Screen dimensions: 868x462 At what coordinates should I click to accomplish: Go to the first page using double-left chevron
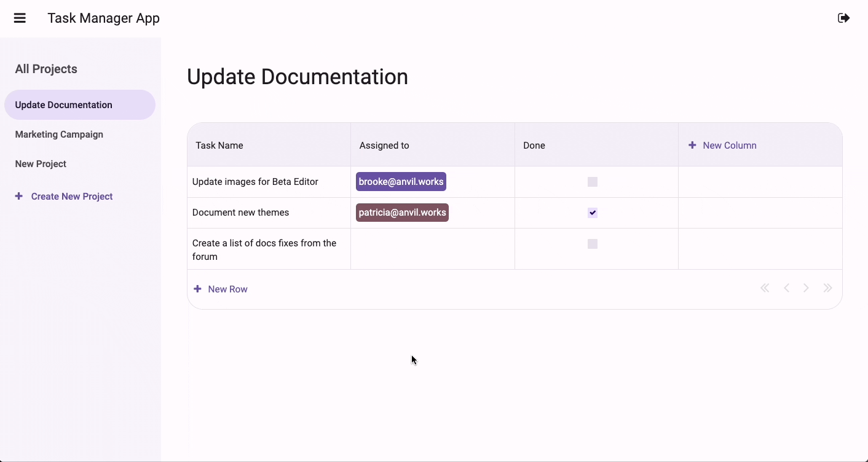click(765, 288)
